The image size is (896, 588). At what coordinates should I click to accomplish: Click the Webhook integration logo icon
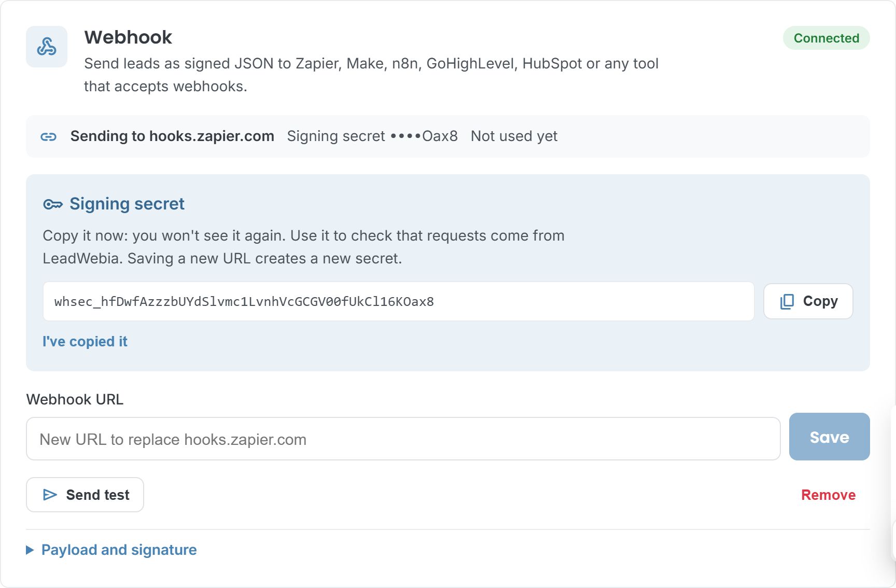(x=47, y=47)
